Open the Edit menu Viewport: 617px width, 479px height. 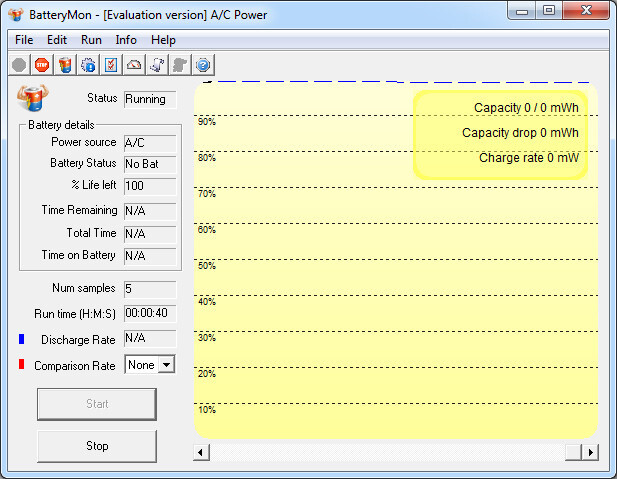(57, 40)
